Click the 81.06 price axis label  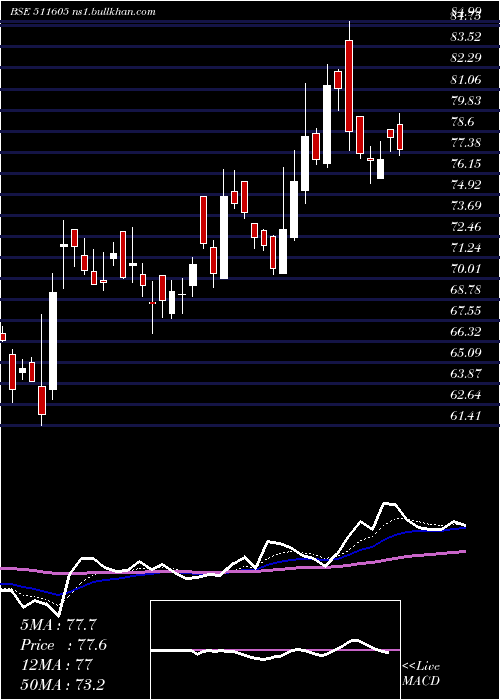(466, 80)
